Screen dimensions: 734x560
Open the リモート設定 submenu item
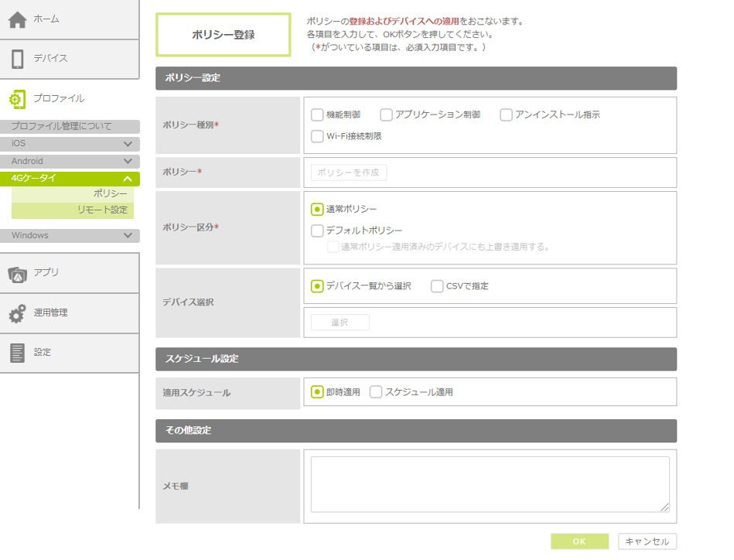coord(102,210)
